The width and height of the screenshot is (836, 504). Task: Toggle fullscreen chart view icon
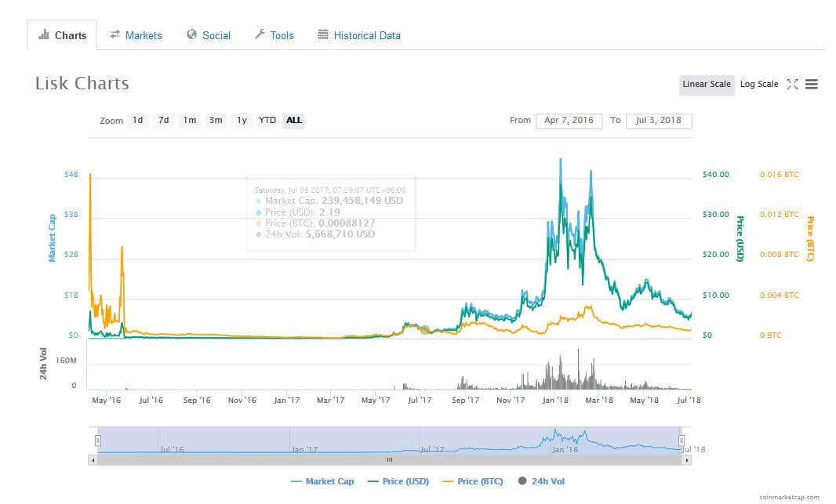coord(792,84)
